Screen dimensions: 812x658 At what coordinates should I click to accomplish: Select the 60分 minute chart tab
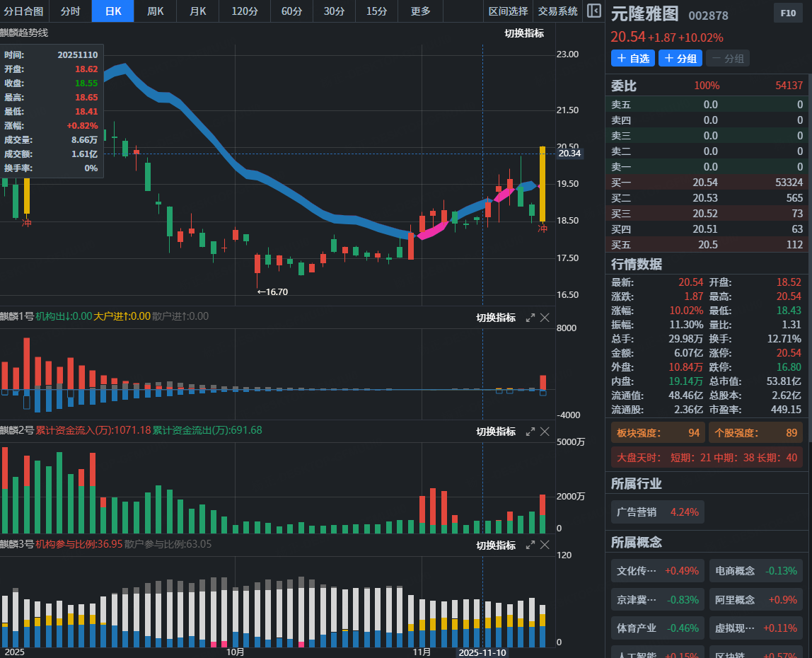291,11
